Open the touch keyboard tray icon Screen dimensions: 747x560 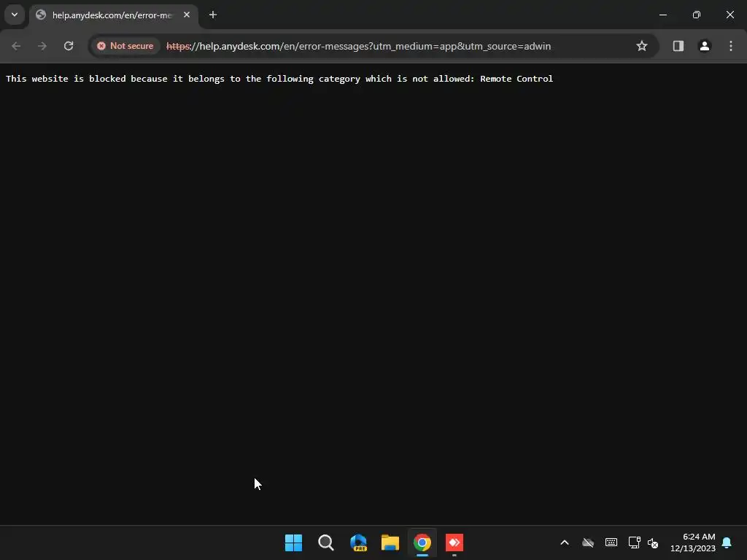pos(611,542)
